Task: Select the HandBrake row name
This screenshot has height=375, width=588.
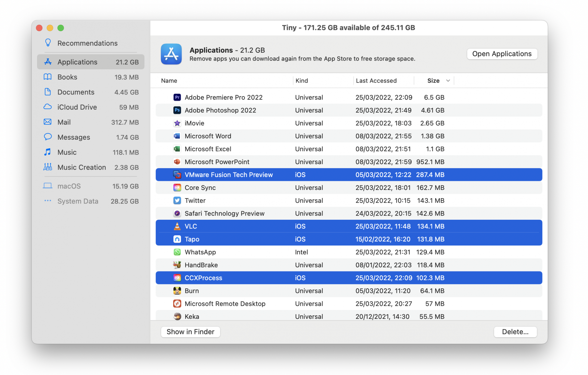Action: [x=201, y=265]
